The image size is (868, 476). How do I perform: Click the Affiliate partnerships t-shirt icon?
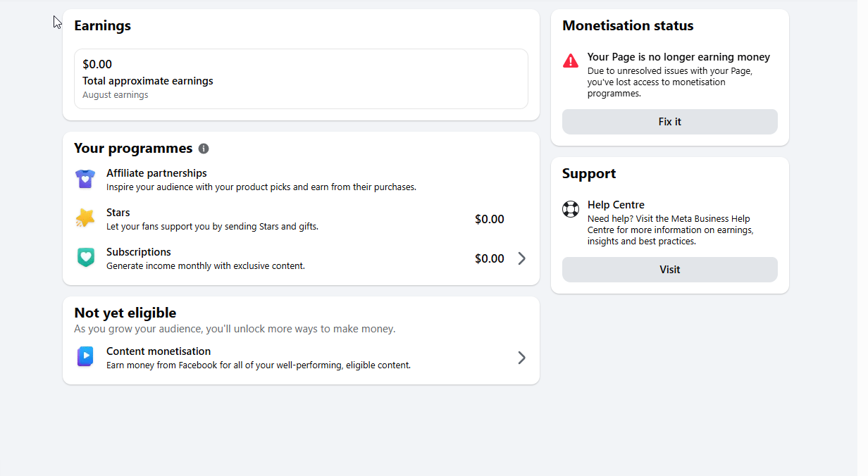click(x=85, y=180)
